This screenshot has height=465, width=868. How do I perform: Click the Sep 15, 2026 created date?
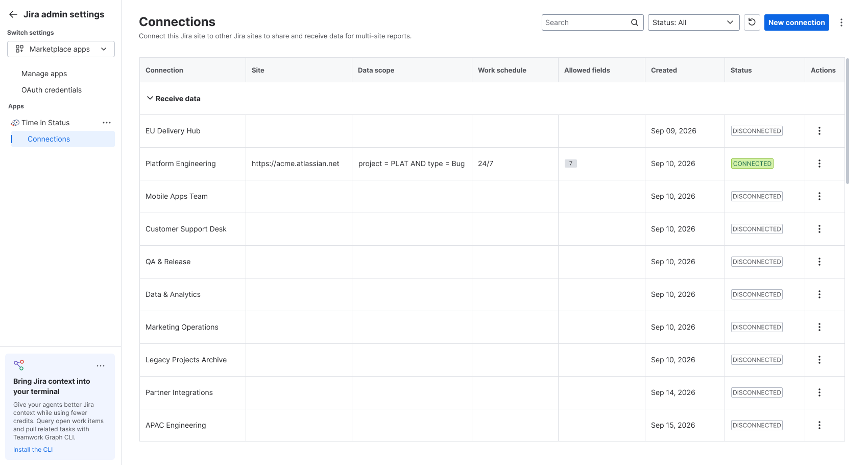tap(673, 425)
